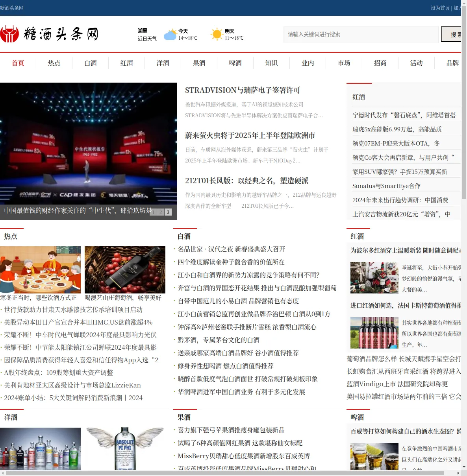The image size is (467, 476).
Task: Open the 首页 navigation tab
Action: coord(18,63)
